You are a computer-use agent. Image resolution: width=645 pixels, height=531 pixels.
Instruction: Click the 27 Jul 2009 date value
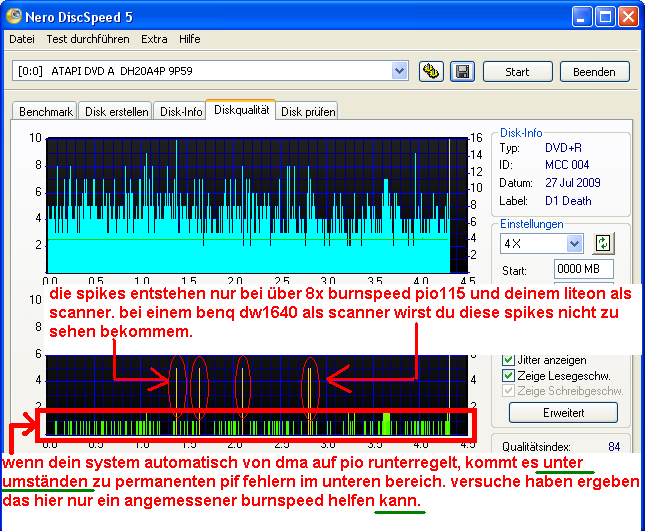coord(573,183)
